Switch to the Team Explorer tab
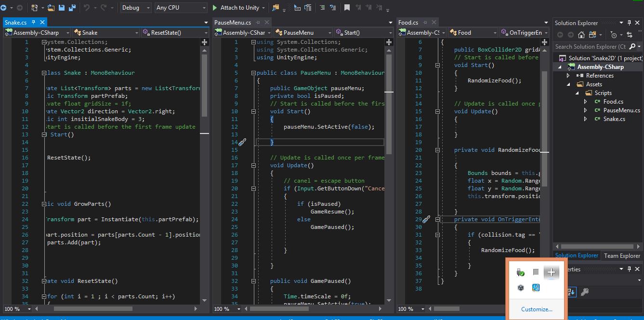This screenshot has width=644, height=320. point(622,256)
